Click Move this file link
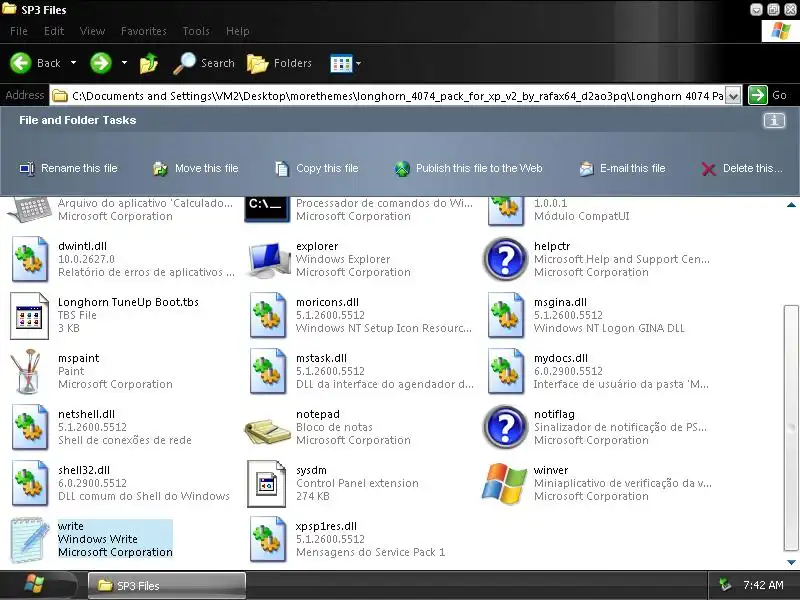This screenshot has width=800, height=600. point(195,168)
